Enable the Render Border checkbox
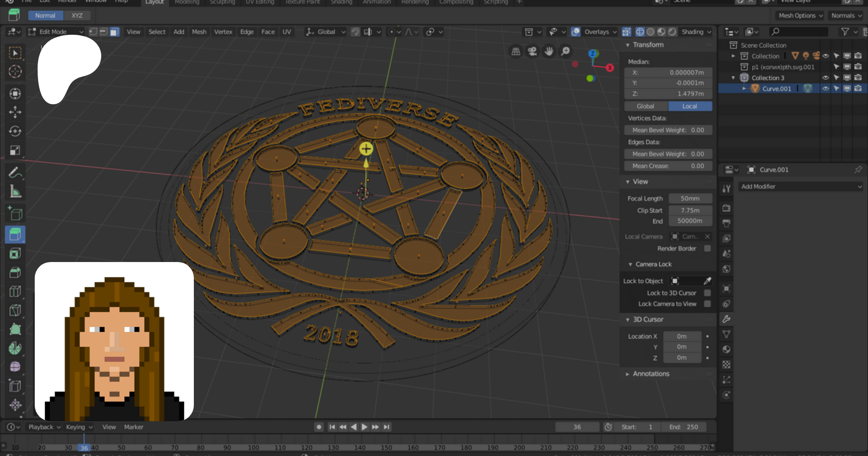The height and width of the screenshot is (456, 868). [x=707, y=249]
